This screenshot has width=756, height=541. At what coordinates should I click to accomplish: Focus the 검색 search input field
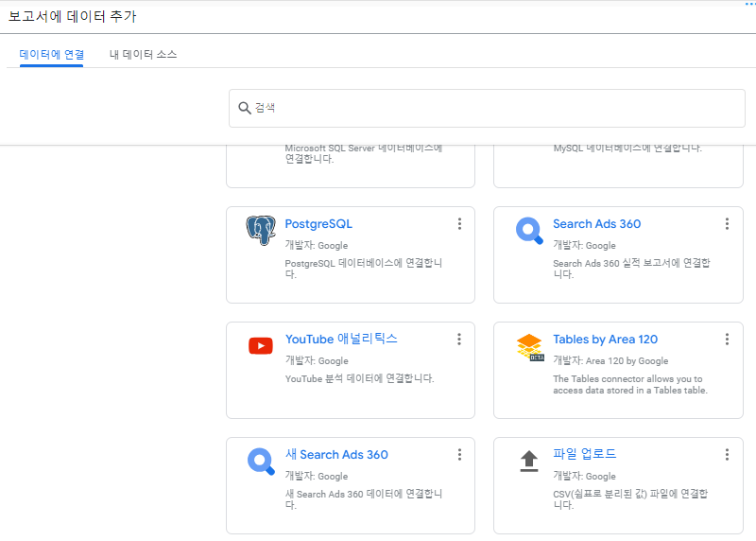pos(487,108)
